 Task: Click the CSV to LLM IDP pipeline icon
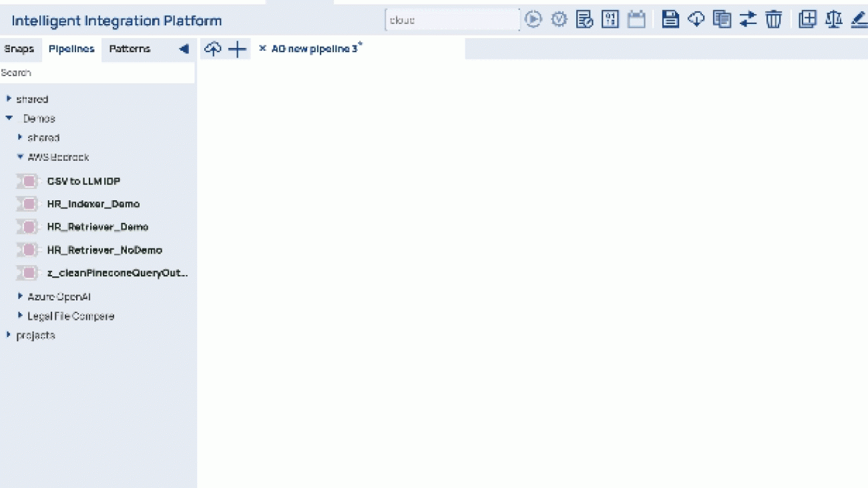coord(28,181)
